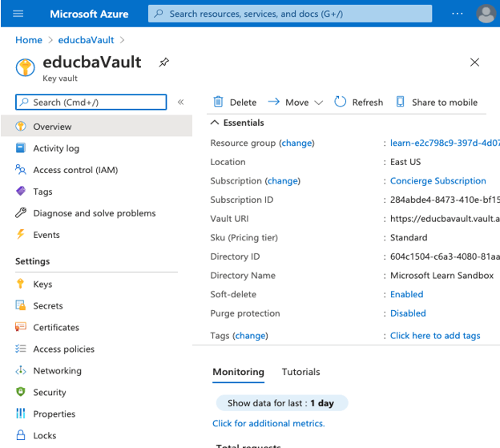Collapse the Essentials section

tap(215, 123)
